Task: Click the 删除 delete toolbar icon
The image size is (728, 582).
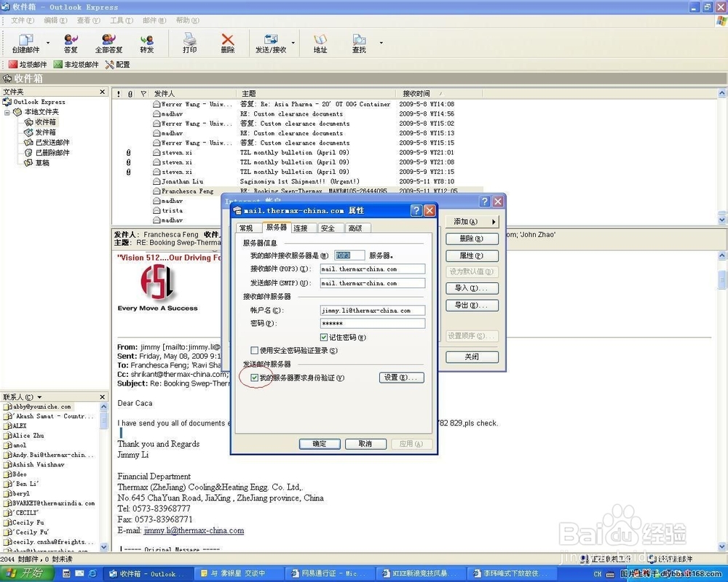Action: (227, 43)
